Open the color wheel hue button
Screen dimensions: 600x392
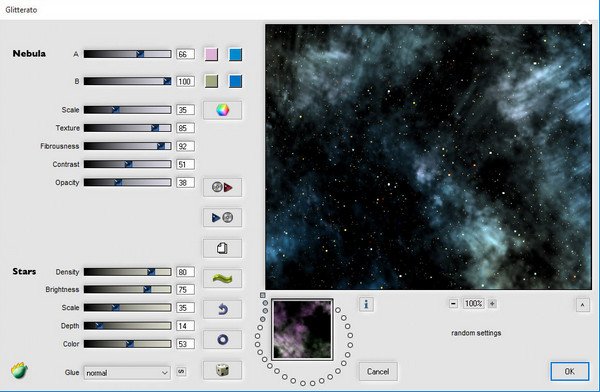[222, 110]
